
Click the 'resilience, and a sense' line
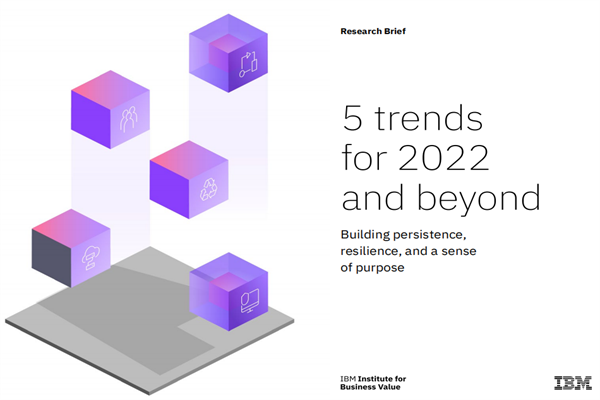408,251
